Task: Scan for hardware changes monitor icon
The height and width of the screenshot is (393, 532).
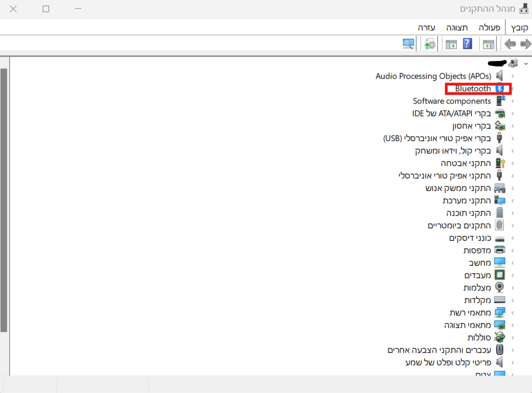Action: 409,44
